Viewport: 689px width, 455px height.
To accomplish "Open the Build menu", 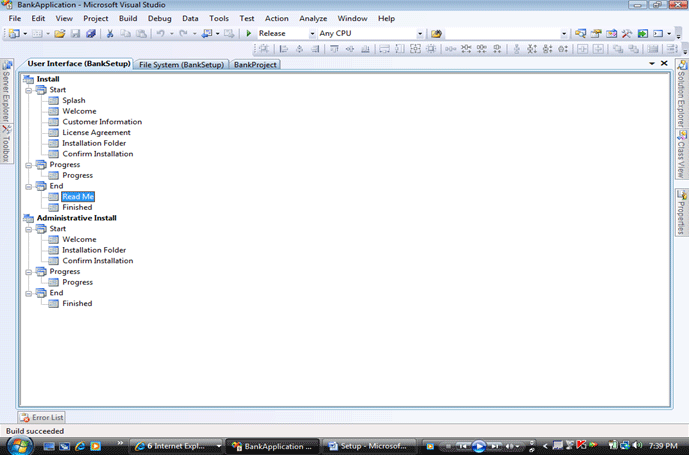I will point(128,18).
